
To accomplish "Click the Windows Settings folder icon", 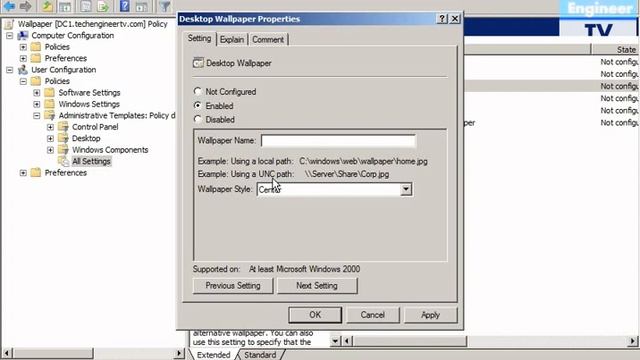I will click(x=49, y=104).
